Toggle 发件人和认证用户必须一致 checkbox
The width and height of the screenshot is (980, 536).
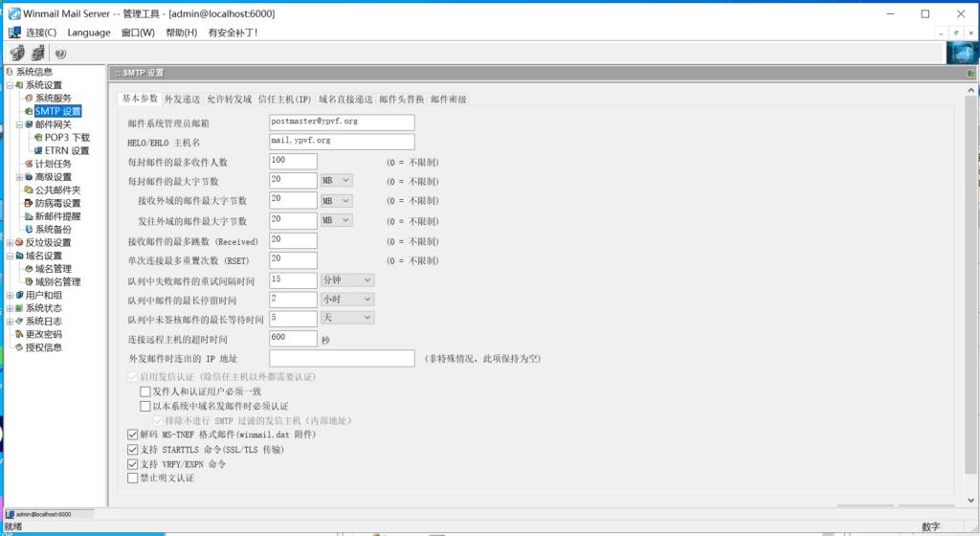145,391
